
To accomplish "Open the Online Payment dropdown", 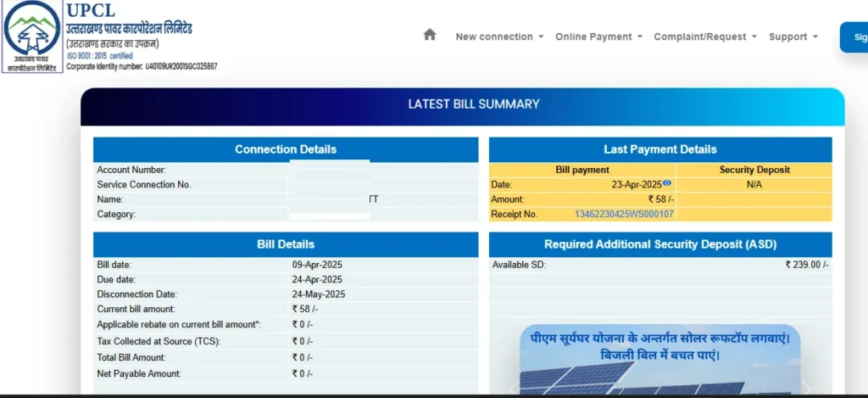I will (598, 36).
